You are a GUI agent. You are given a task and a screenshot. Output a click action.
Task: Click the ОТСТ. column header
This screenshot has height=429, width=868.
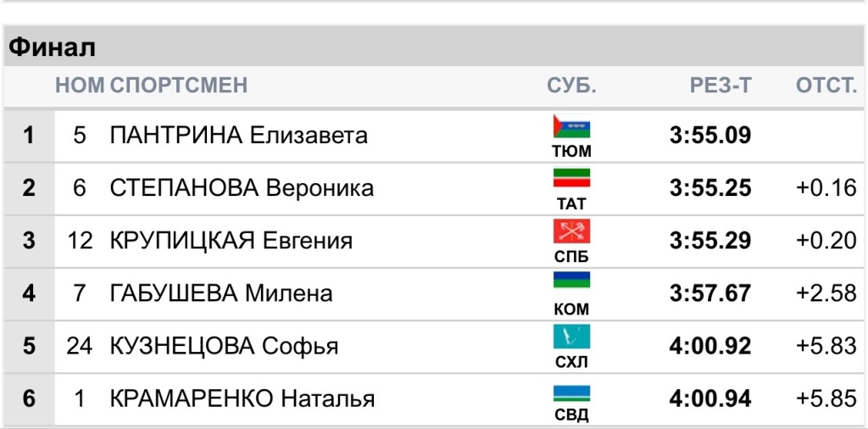826,86
